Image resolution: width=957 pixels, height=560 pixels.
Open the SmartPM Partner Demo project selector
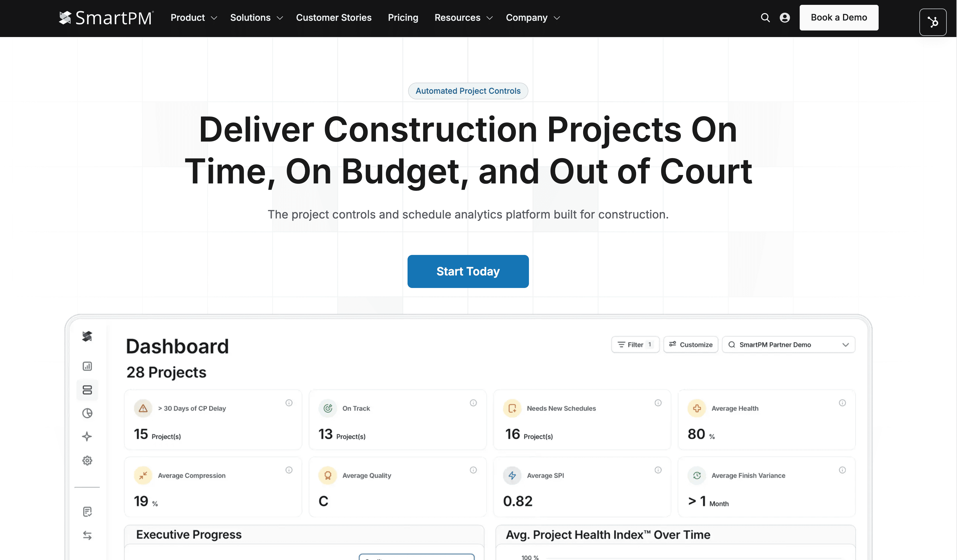click(788, 344)
